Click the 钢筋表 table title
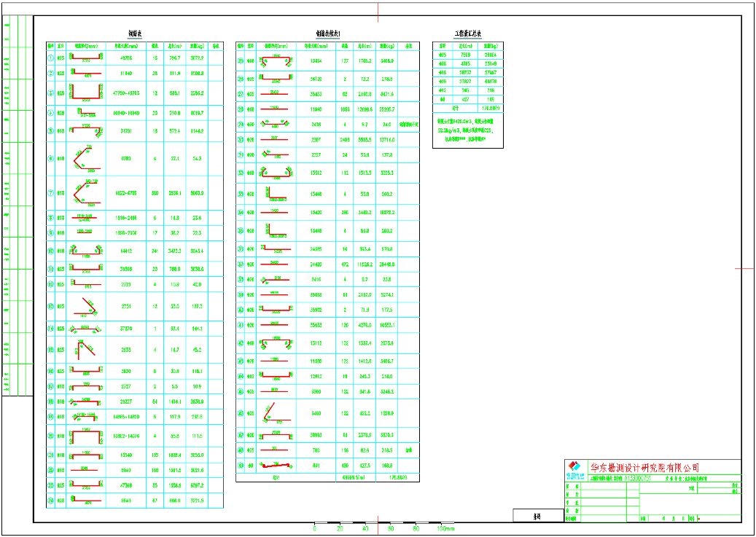The width and height of the screenshot is (756, 537). point(135,34)
